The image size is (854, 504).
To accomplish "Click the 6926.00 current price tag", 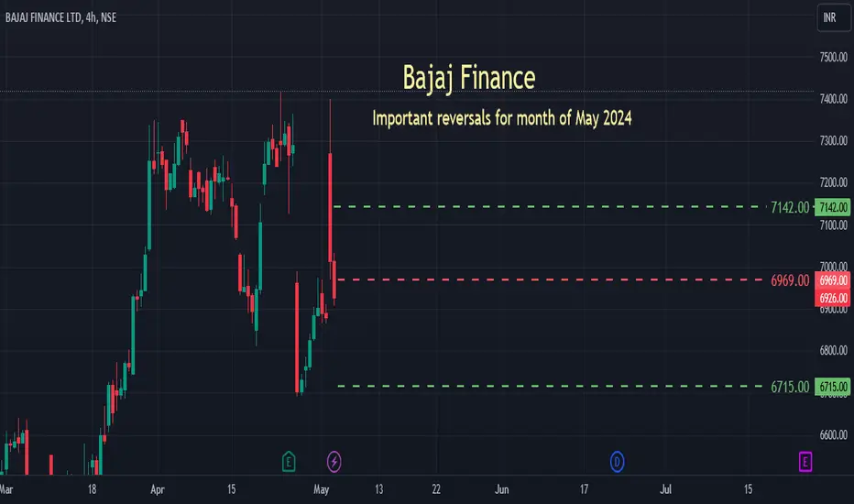I will point(832,298).
